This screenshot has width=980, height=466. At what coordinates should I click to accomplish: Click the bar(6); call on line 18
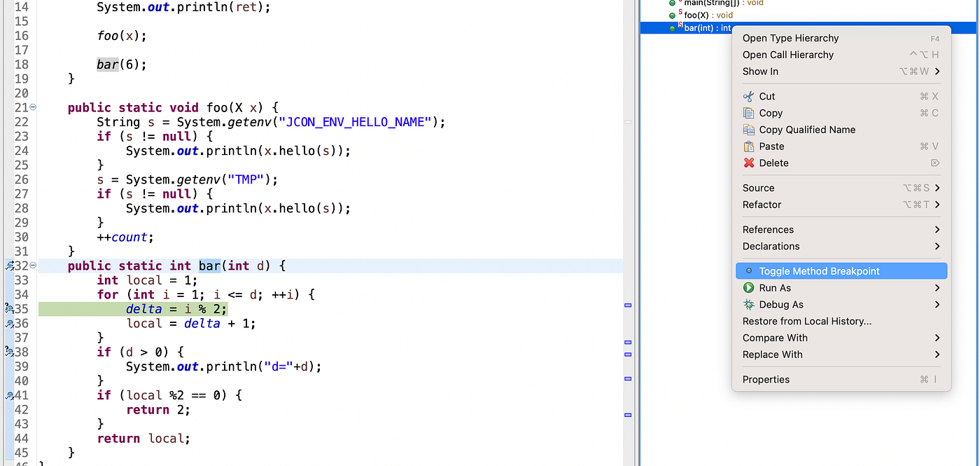point(122,65)
